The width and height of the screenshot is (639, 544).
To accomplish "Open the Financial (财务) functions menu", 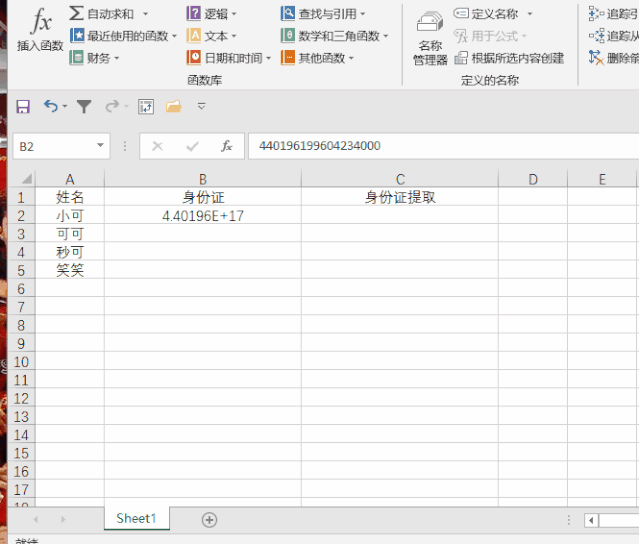I will (94, 58).
